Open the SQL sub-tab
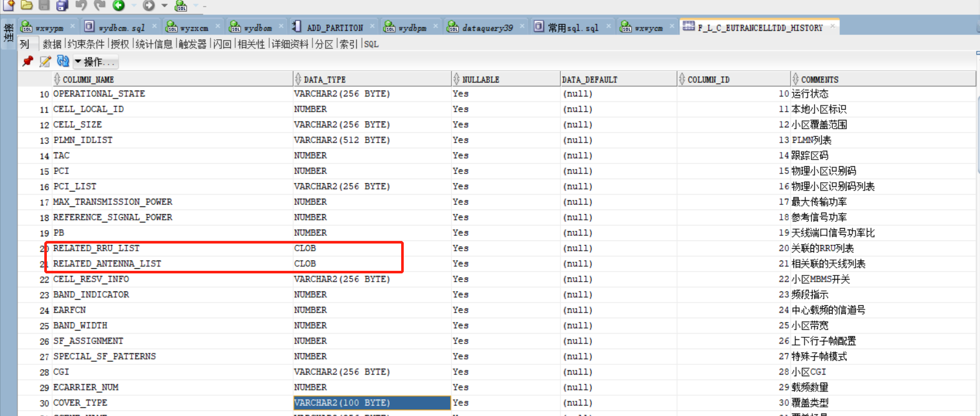980x416 pixels. [x=371, y=44]
